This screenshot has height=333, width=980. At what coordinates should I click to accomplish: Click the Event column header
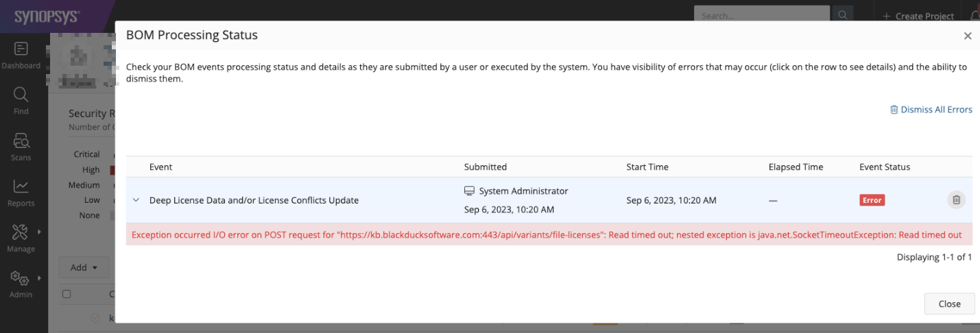coord(160,166)
